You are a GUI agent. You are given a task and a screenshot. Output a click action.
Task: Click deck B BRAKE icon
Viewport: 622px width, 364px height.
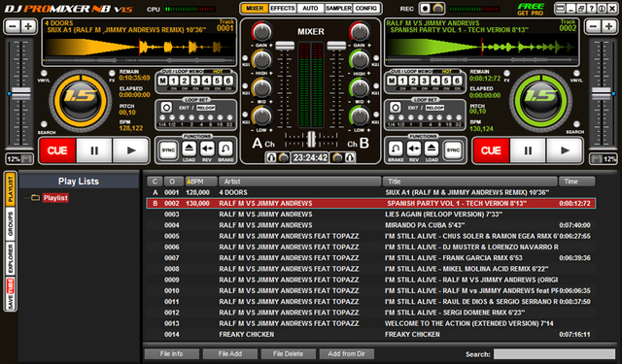click(396, 149)
